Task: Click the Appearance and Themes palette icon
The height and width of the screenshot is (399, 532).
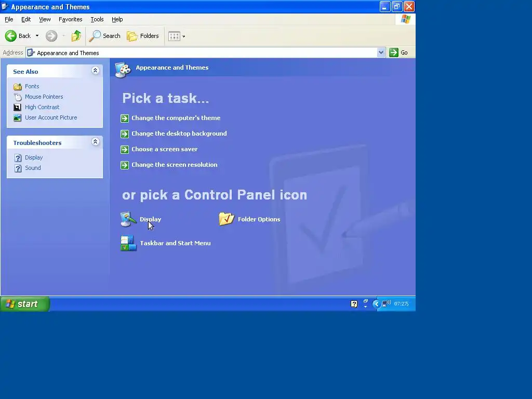Action: click(x=123, y=70)
